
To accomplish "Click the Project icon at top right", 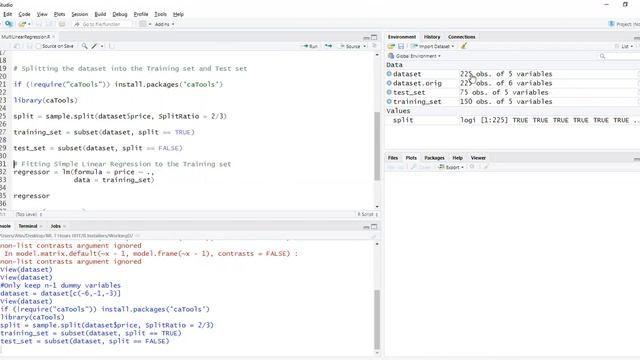I will click(611, 24).
